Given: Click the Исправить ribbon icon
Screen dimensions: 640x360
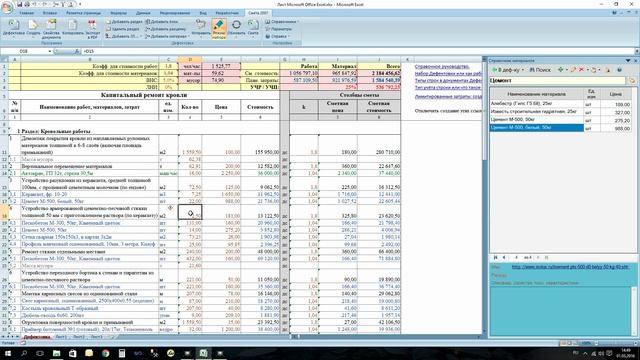Looking at the screenshot, I should coord(201,29).
